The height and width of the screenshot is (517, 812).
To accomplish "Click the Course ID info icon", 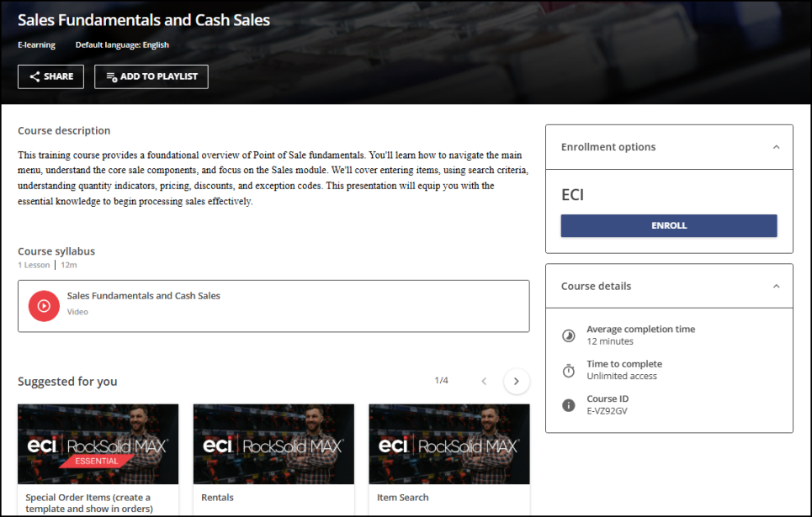I will 569,405.
